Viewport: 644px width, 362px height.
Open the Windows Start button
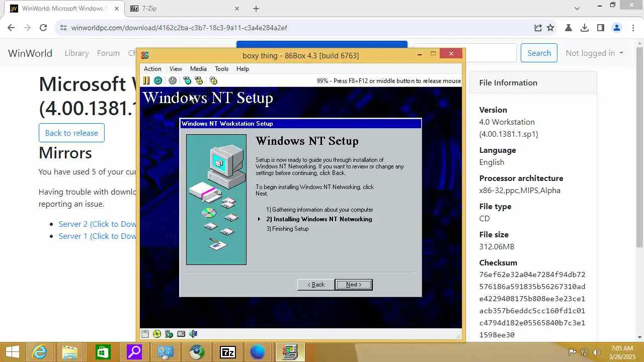click(x=12, y=352)
